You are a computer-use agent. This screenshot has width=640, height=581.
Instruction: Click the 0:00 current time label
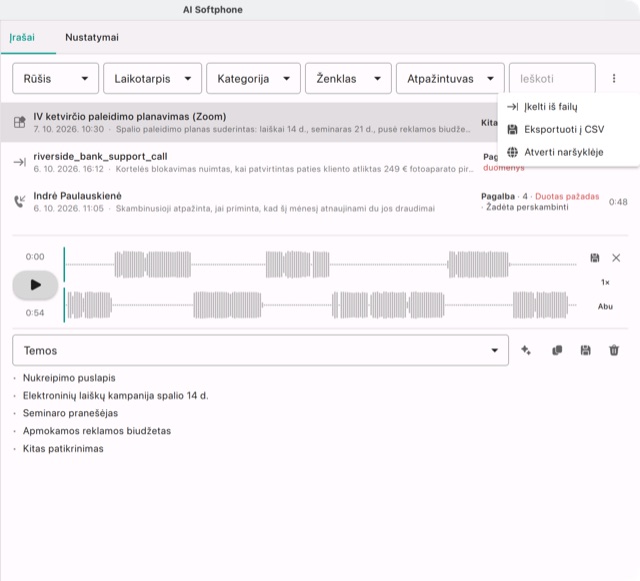coord(35,257)
